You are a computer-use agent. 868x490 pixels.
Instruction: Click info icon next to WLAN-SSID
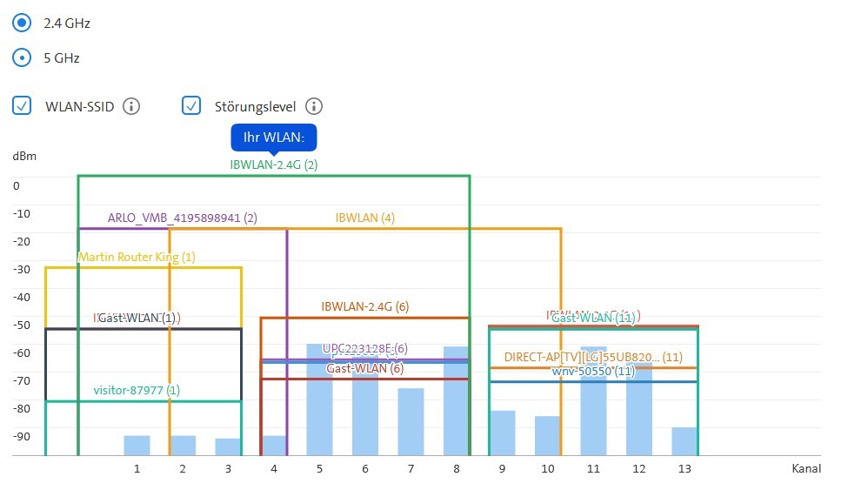tap(131, 106)
